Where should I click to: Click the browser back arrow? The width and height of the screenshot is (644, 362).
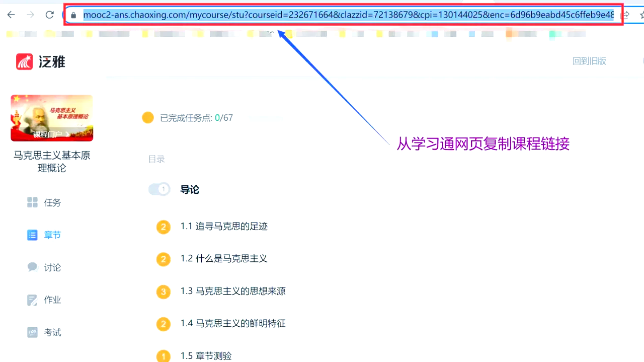11,15
